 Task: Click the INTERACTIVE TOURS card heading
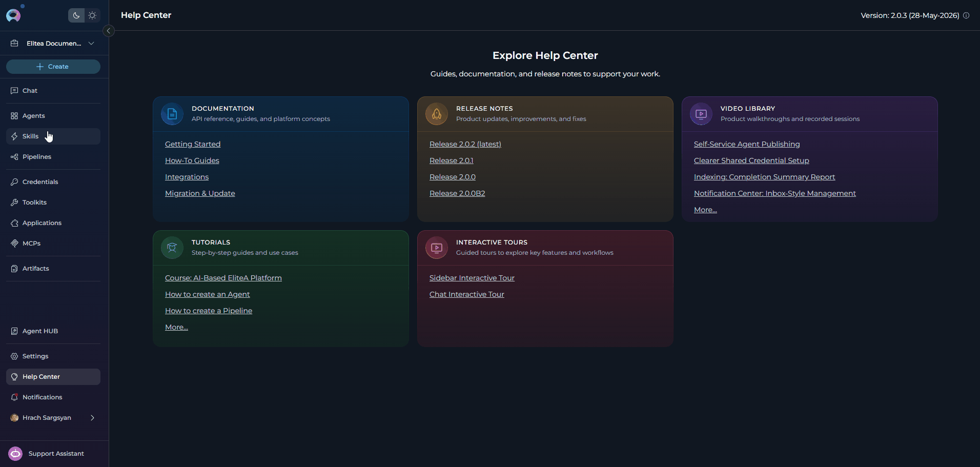(492, 242)
